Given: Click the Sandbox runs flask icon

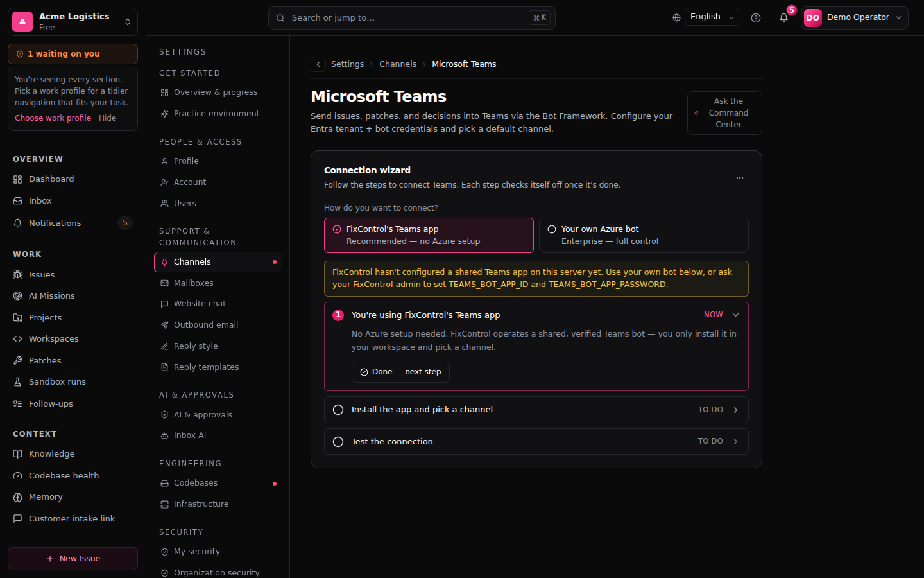Looking at the screenshot, I should point(18,382).
